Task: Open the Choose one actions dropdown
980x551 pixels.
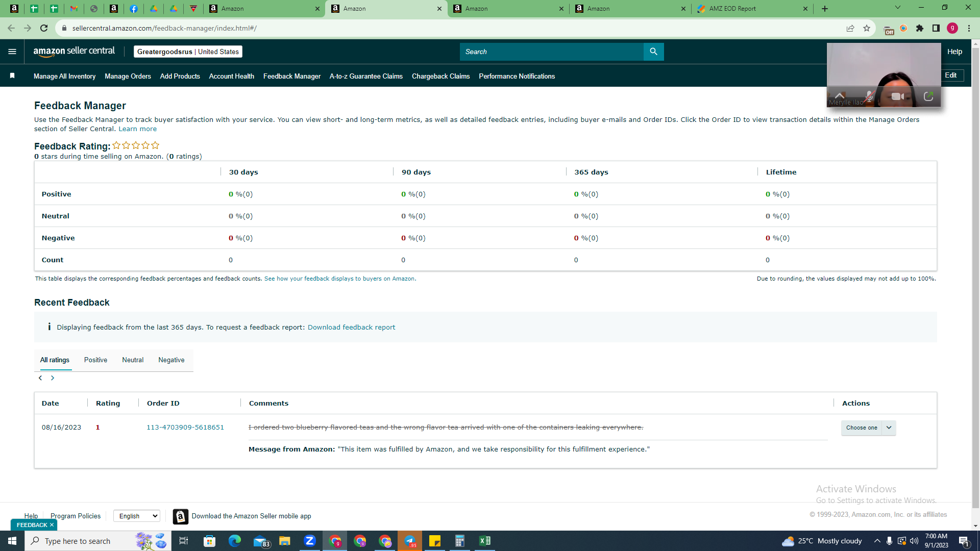Action: pos(868,428)
